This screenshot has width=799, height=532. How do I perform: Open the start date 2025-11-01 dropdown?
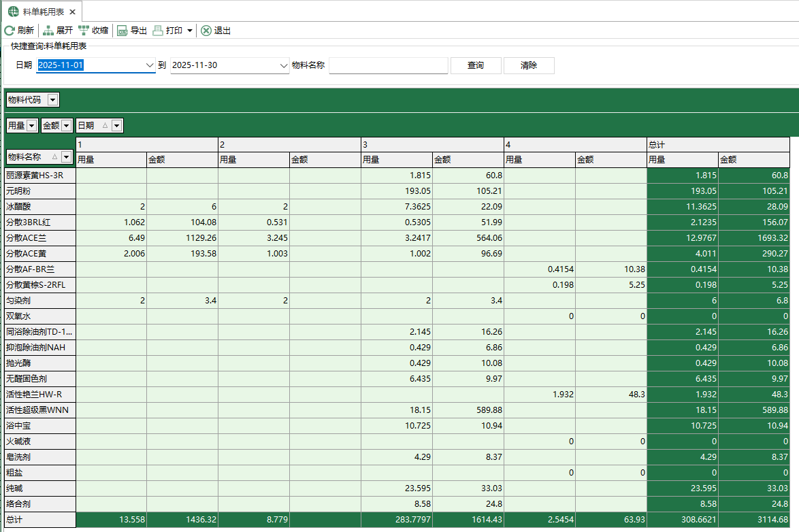click(x=150, y=65)
